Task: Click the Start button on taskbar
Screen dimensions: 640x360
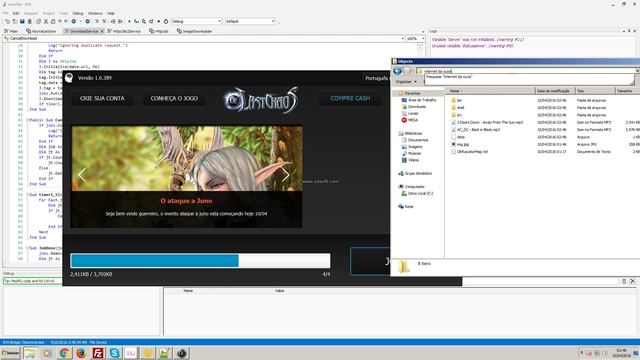Action: point(10,353)
